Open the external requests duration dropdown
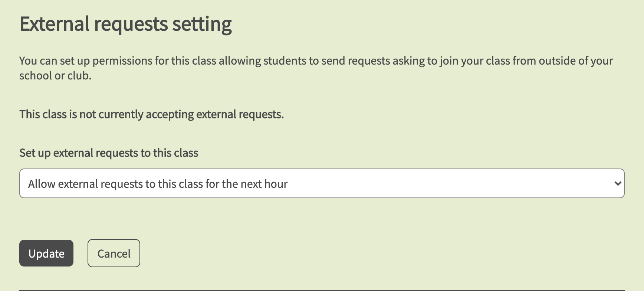Screen dimensions: 644x291 point(321,184)
